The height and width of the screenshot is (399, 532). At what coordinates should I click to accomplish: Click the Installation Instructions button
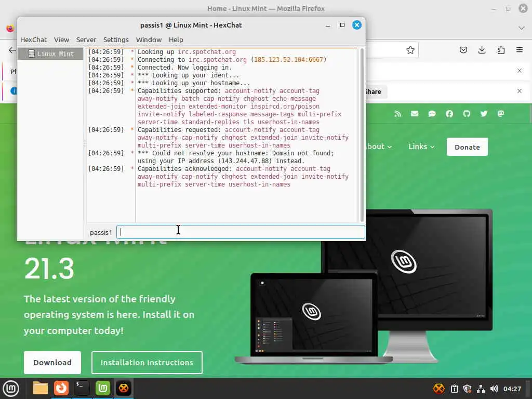click(147, 362)
